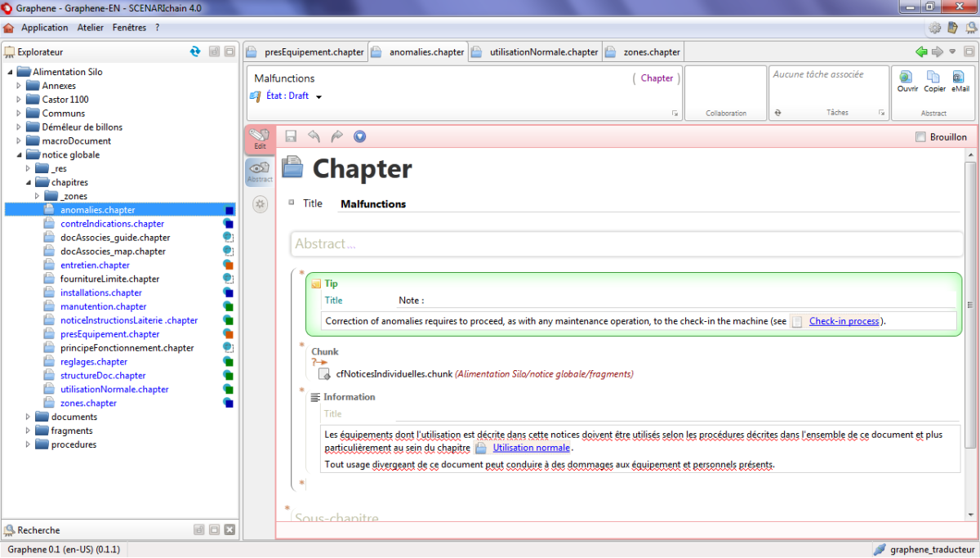Click graphene_traducteur user in status bar
This screenshot has height=558, width=980.
pos(932,550)
